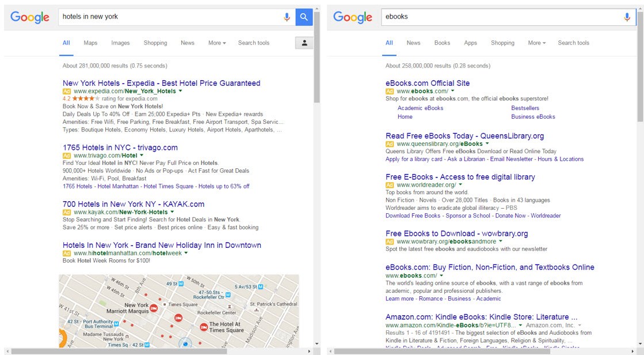Click About 258,000,000 results text
Viewport: 644px width, 355px height.
click(438, 66)
